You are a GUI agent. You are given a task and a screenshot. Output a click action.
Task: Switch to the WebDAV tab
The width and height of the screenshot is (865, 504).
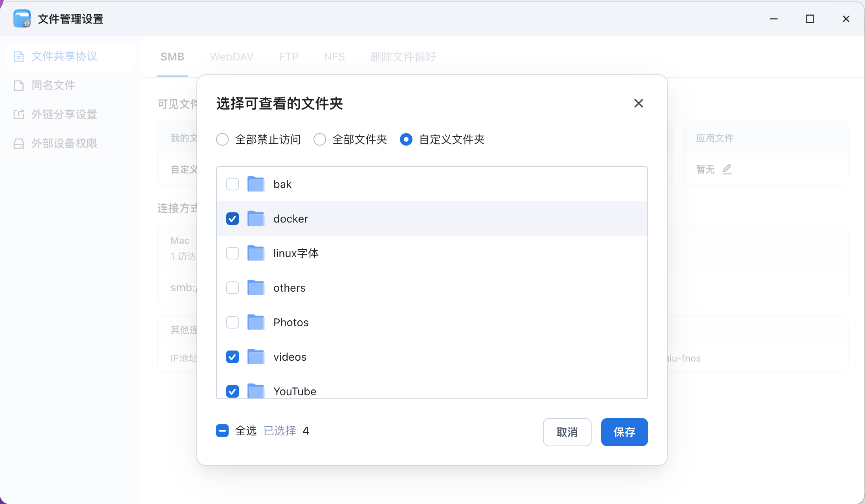tap(232, 57)
